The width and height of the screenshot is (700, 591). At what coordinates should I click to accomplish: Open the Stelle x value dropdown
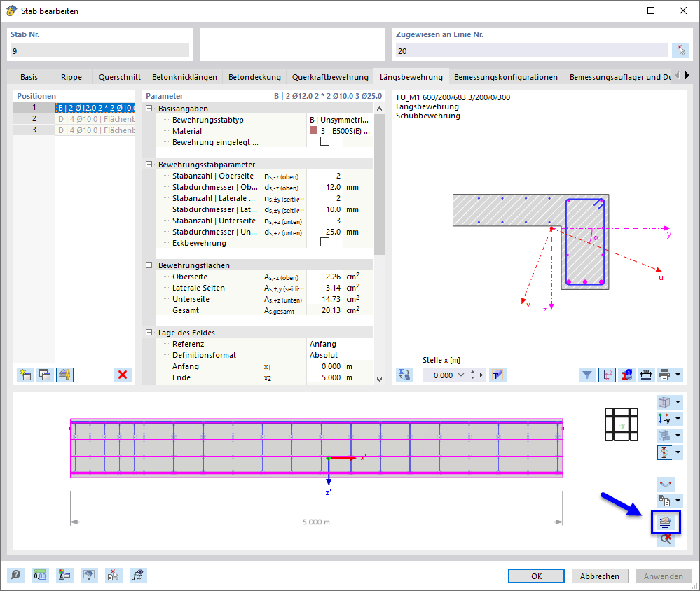[461, 375]
